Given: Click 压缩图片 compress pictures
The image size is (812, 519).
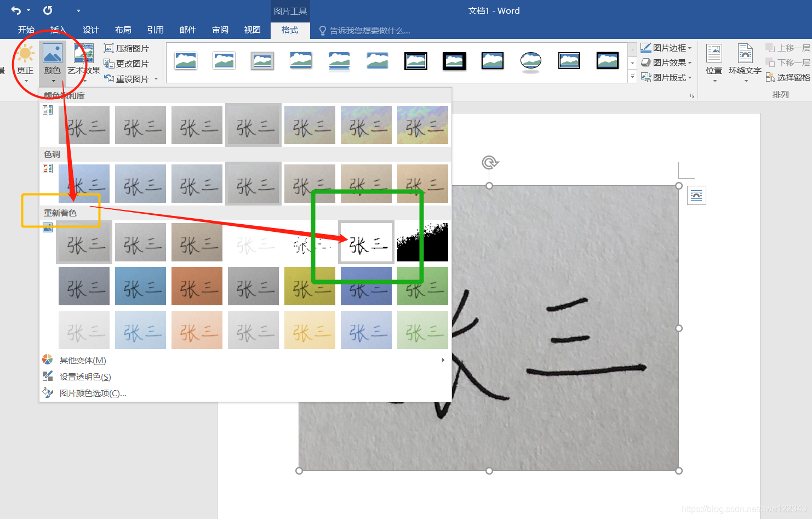Looking at the screenshot, I should click(127, 48).
